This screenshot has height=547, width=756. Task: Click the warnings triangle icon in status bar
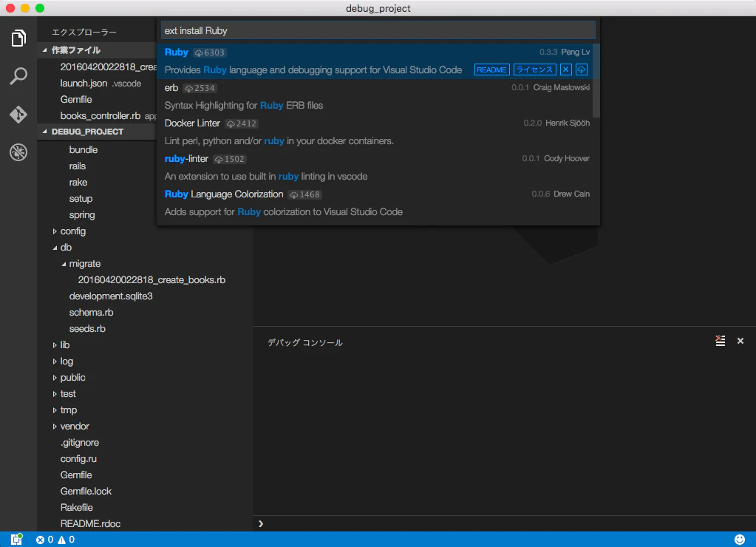pyautogui.click(x=62, y=540)
